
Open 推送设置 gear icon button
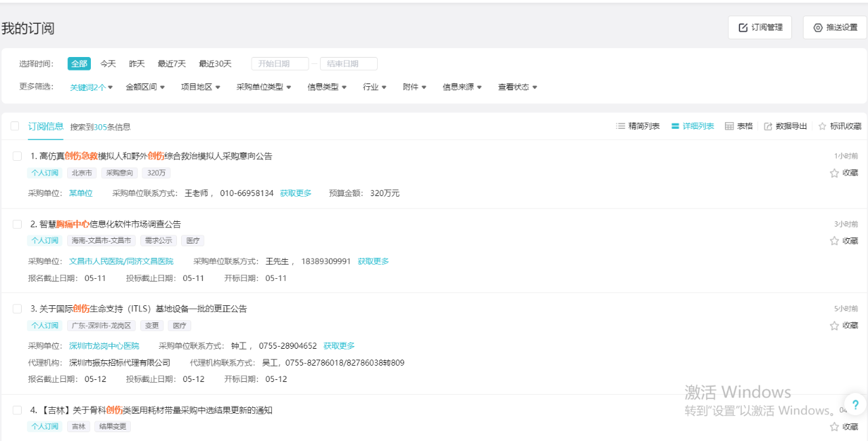tap(818, 28)
